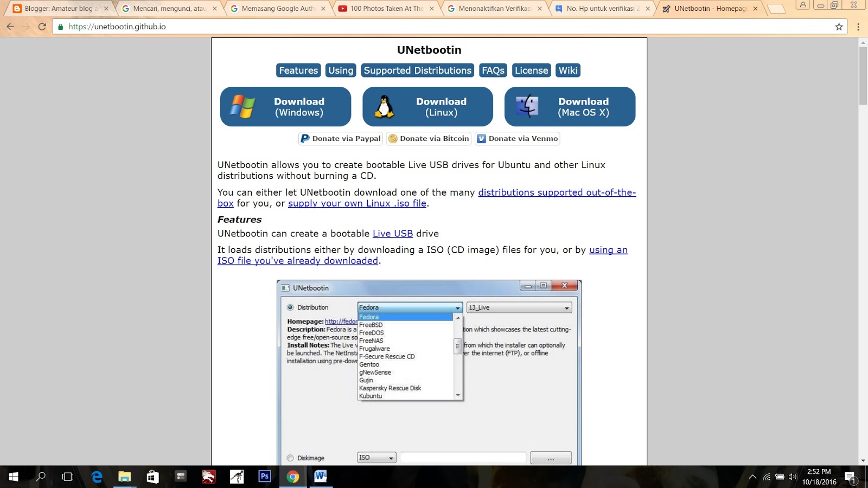Switch to the Memasang Google Auth tab

tap(277, 9)
